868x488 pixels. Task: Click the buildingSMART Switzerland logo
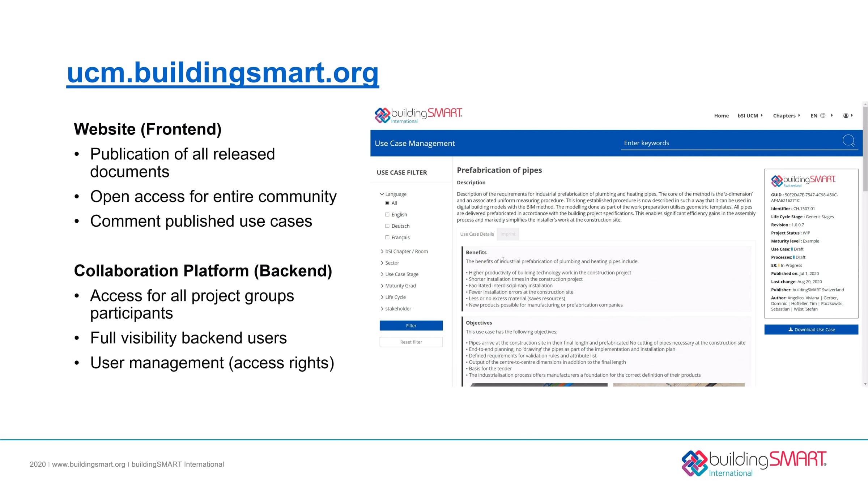tap(803, 181)
